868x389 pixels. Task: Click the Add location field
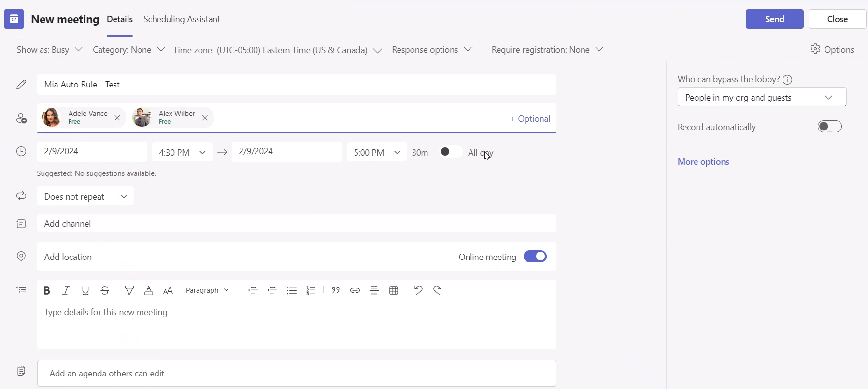tap(242, 257)
